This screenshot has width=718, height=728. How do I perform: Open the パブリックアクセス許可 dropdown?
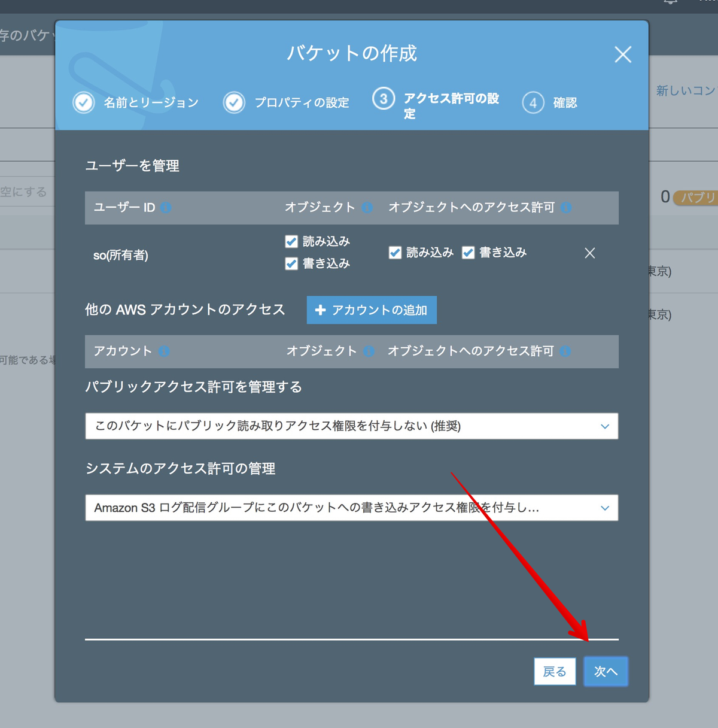point(352,426)
